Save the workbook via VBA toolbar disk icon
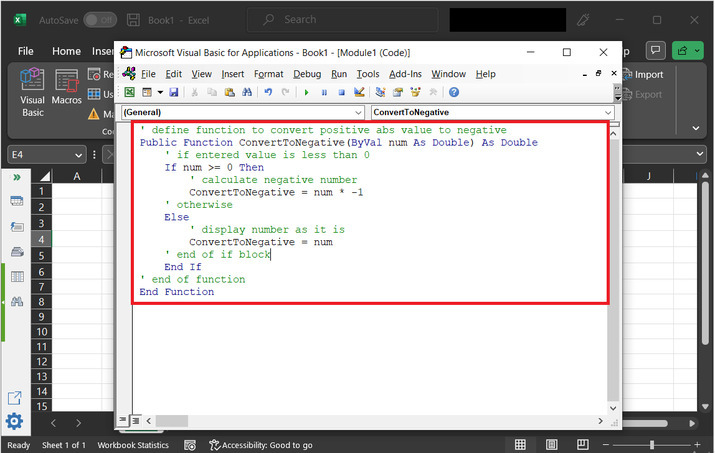Screen dimensions: 715x453 tap(174, 92)
